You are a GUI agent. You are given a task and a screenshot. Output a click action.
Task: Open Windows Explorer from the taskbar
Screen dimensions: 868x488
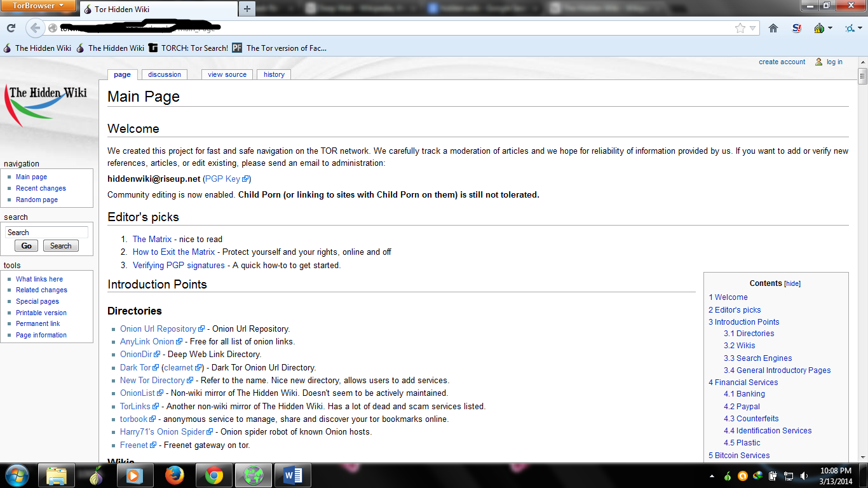tap(57, 475)
